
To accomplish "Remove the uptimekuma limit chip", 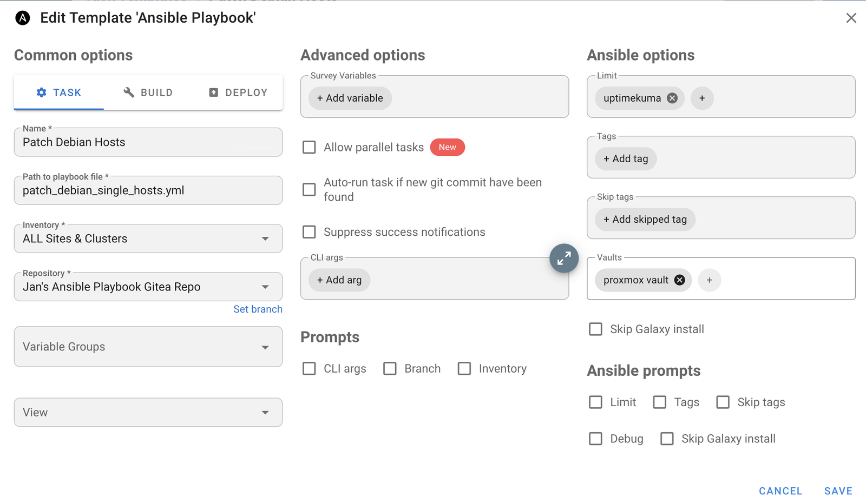I will (672, 98).
